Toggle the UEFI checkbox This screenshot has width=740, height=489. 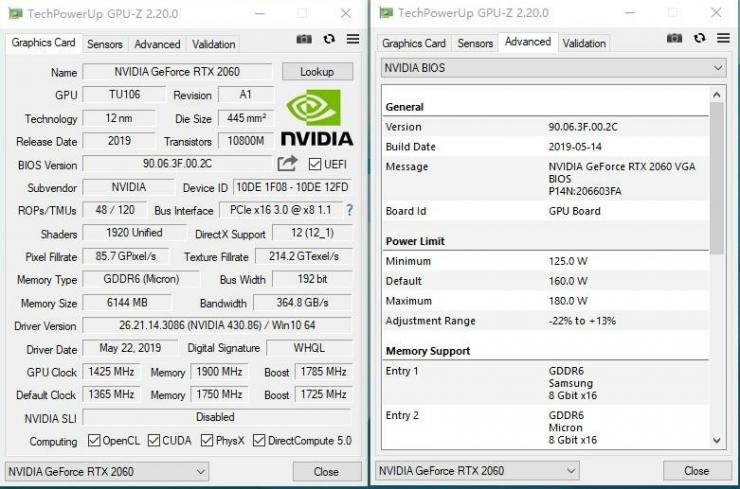pos(315,164)
